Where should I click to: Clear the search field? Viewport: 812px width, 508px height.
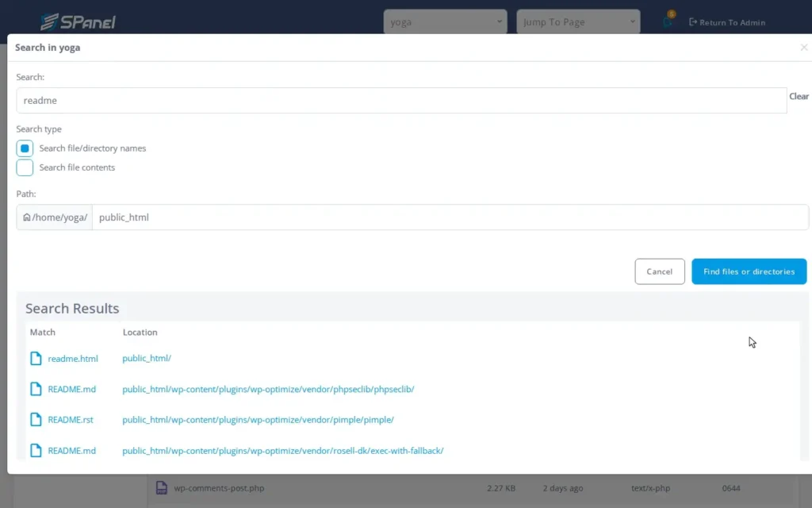tap(799, 96)
